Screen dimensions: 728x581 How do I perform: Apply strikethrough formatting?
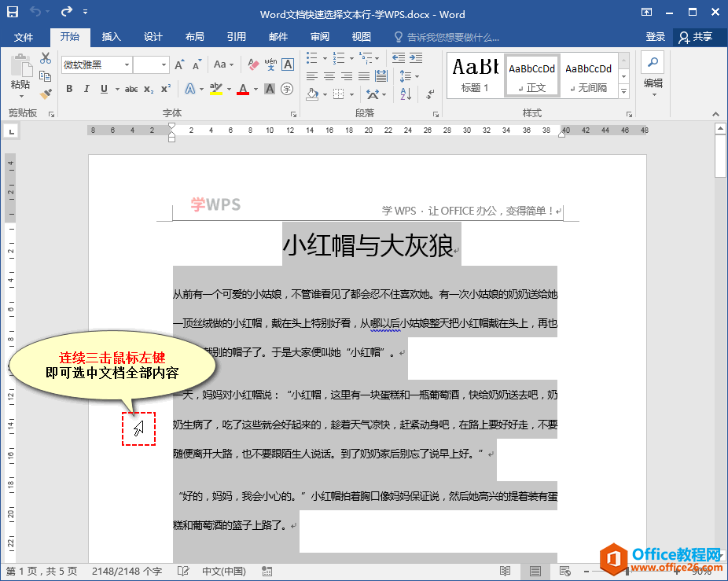(132, 87)
